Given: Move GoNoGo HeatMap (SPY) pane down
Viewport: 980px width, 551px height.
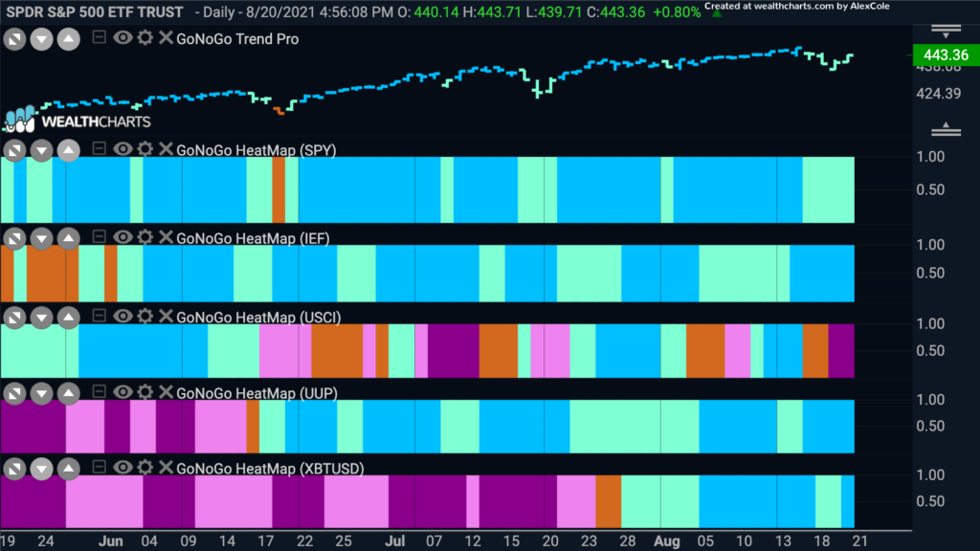Looking at the screenshot, I should click(41, 150).
